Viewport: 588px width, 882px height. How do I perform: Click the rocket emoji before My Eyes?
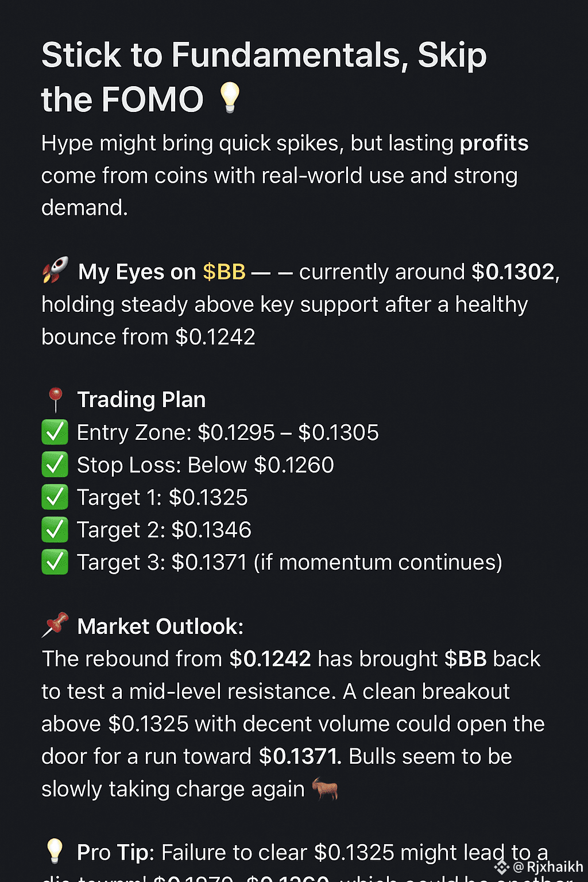[x=55, y=270]
